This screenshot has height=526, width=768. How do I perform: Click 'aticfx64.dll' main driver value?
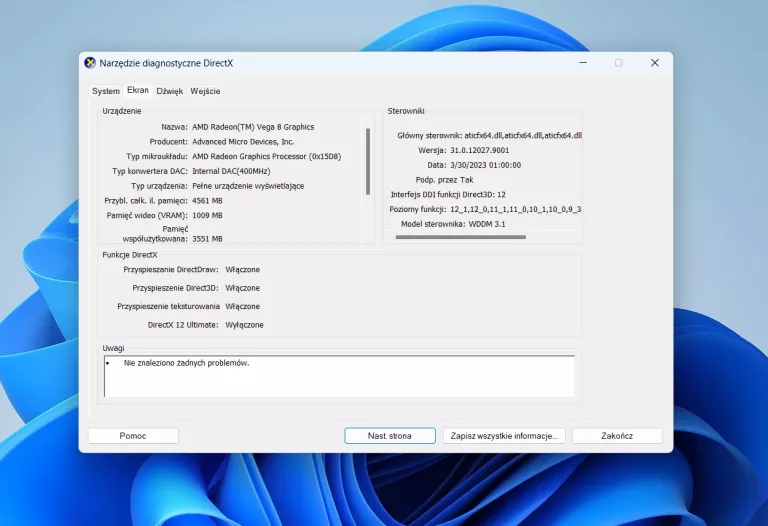point(523,136)
